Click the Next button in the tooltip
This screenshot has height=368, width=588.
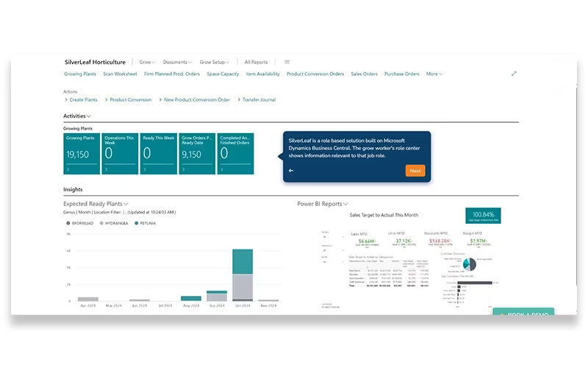(x=415, y=171)
